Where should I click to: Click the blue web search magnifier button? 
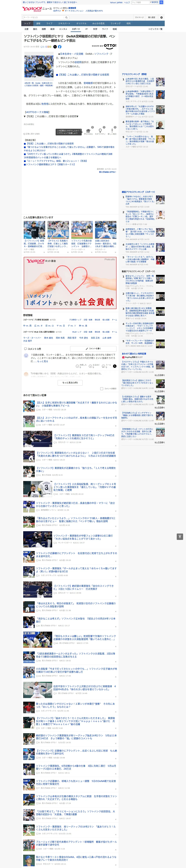[x=161, y=2]
